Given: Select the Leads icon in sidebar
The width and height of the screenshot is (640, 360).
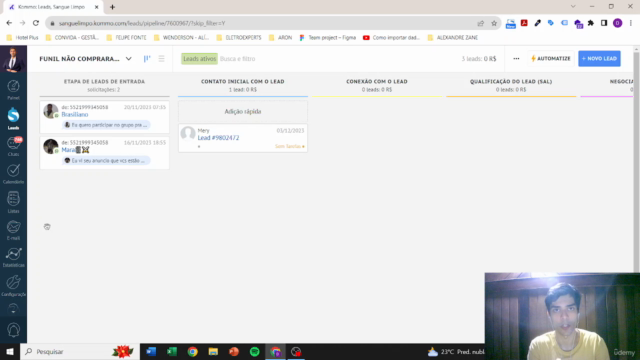Looking at the screenshot, I should coord(13,119).
